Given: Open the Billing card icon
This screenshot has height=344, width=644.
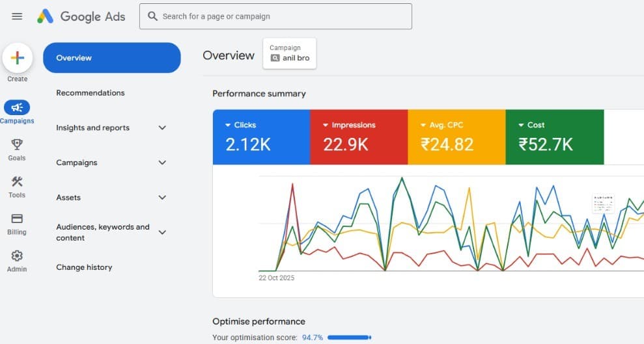Looking at the screenshot, I should point(17,219).
